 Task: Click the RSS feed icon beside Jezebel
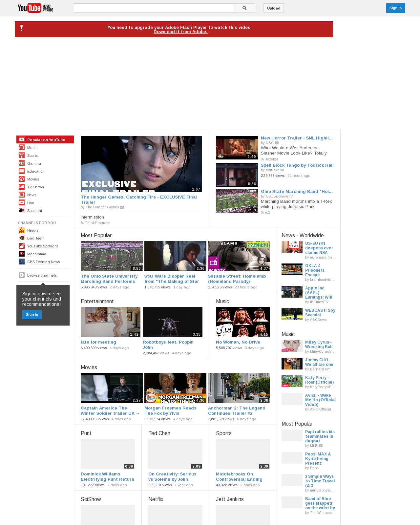tap(262, 159)
